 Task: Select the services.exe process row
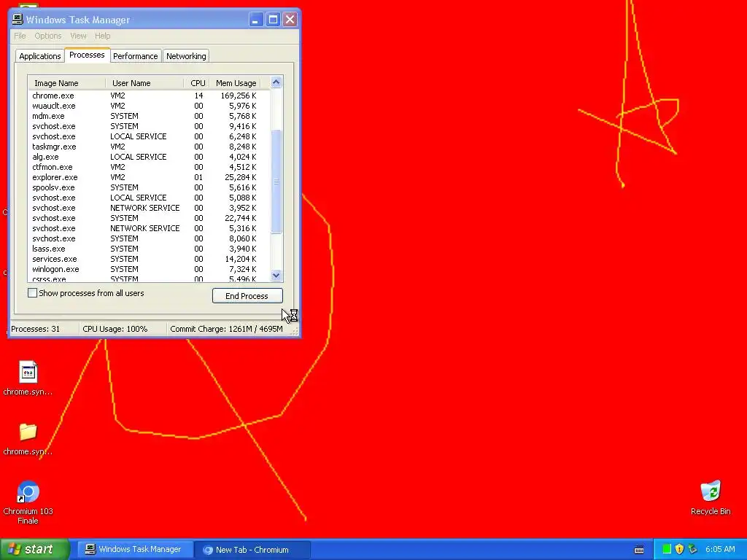[x=149, y=259]
